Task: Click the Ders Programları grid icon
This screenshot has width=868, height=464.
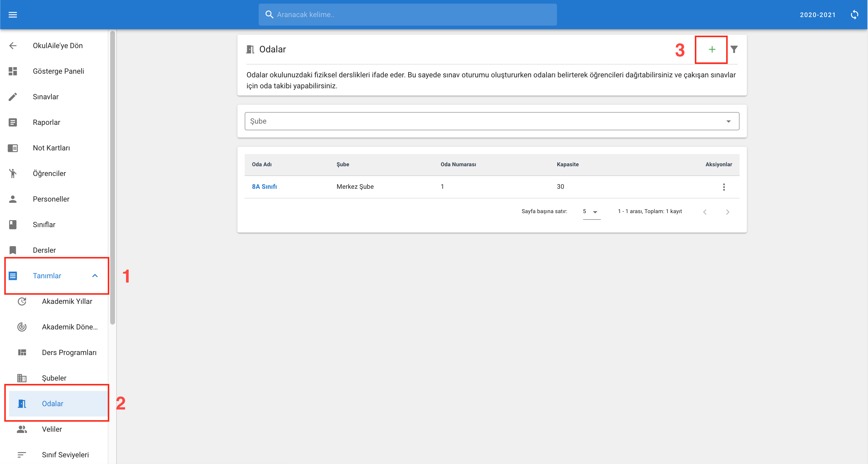Action: [x=22, y=353]
